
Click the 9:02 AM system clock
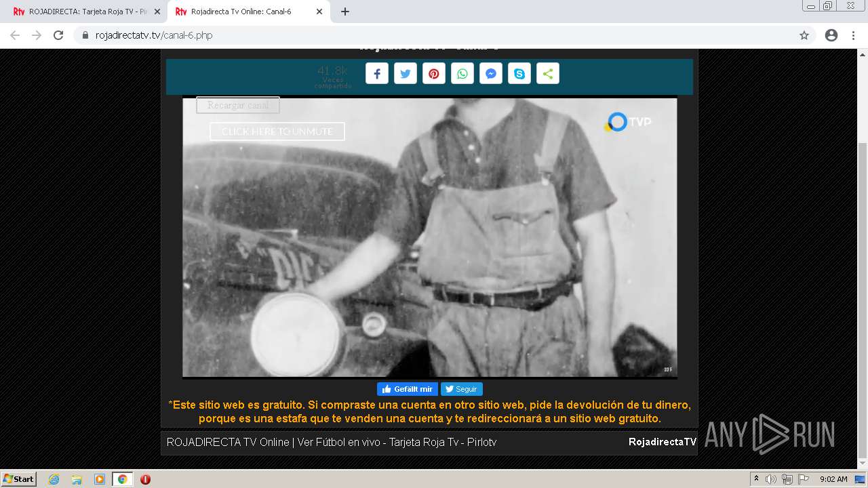point(833,479)
